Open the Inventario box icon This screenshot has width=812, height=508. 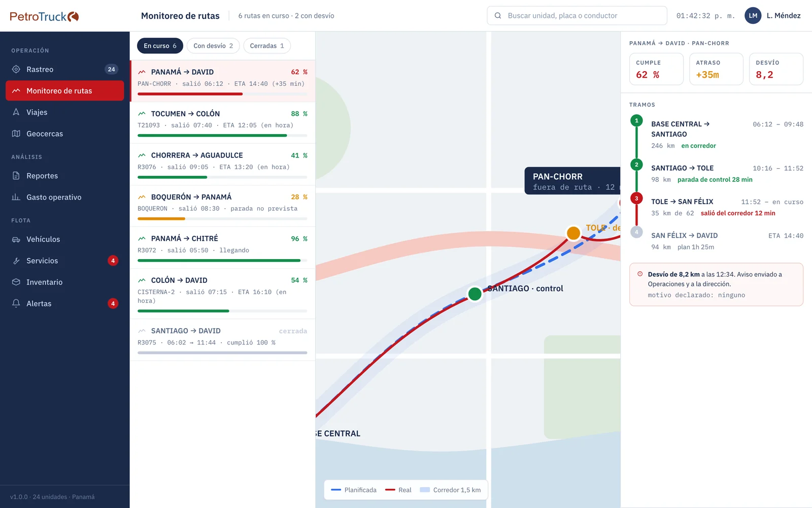point(16,282)
